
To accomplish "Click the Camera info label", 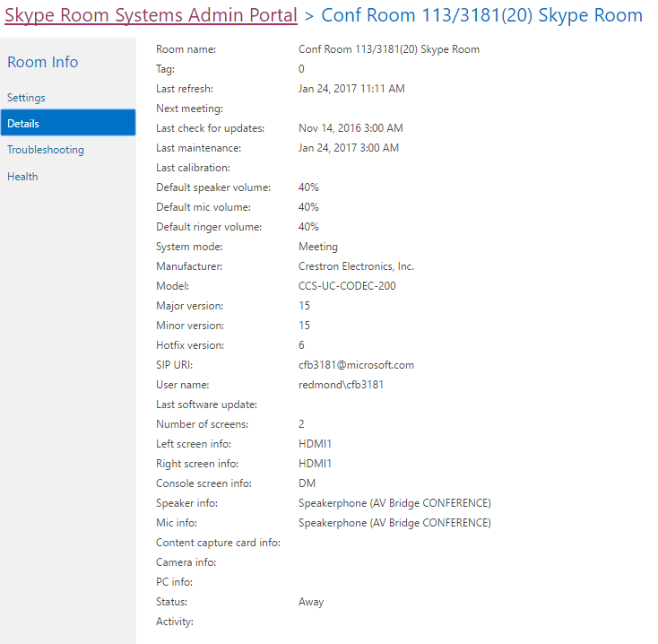I will (x=186, y=562).
